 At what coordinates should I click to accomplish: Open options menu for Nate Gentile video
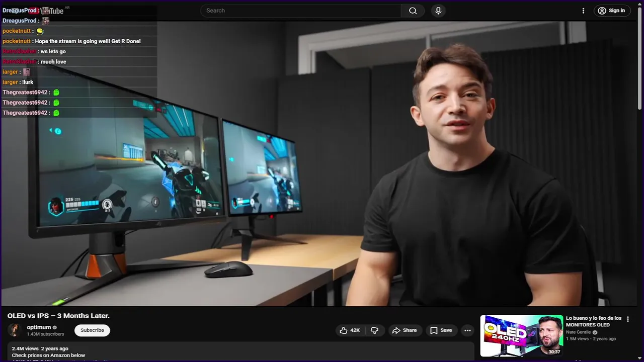pyautogui.click(x=627, y=319)
